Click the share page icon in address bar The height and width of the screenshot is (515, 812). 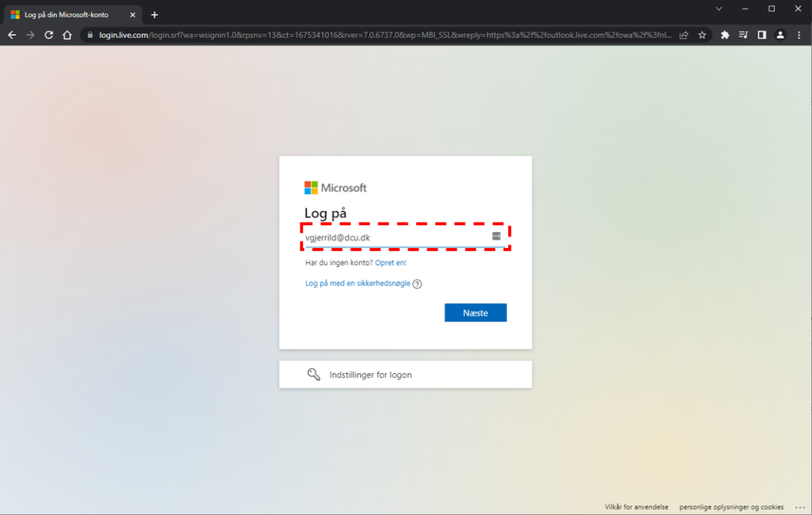[x=684, y=35]
